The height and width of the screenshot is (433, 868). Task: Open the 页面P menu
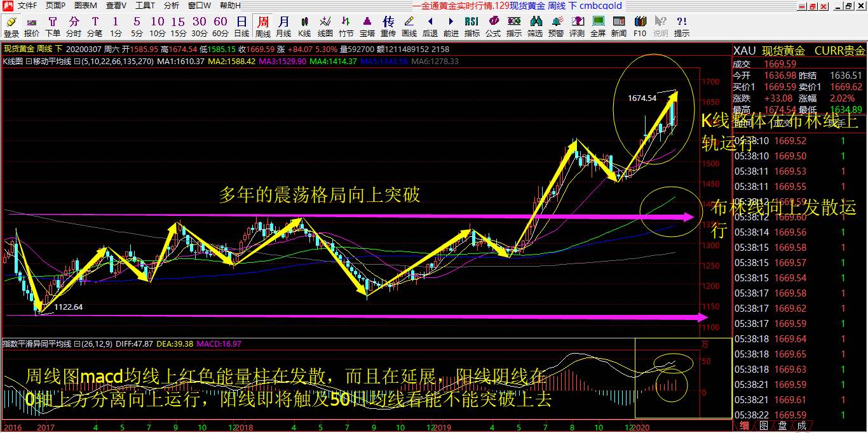[55, 6]
